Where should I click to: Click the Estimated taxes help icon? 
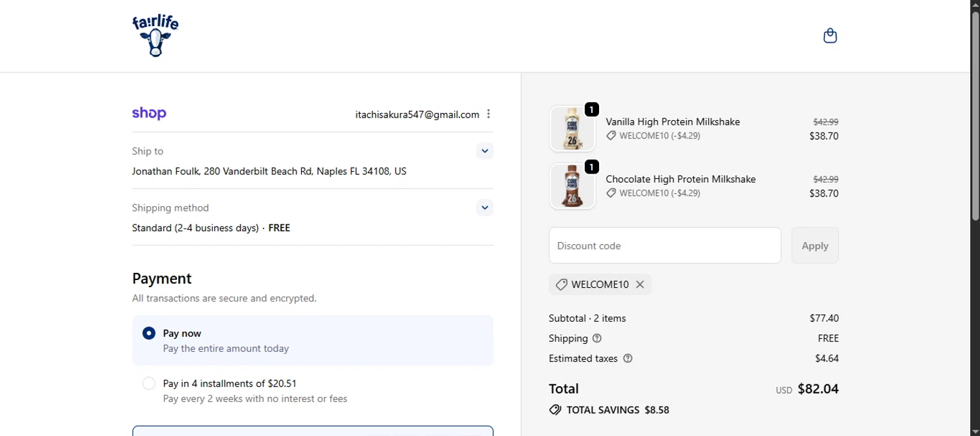[x=628, y=358]
